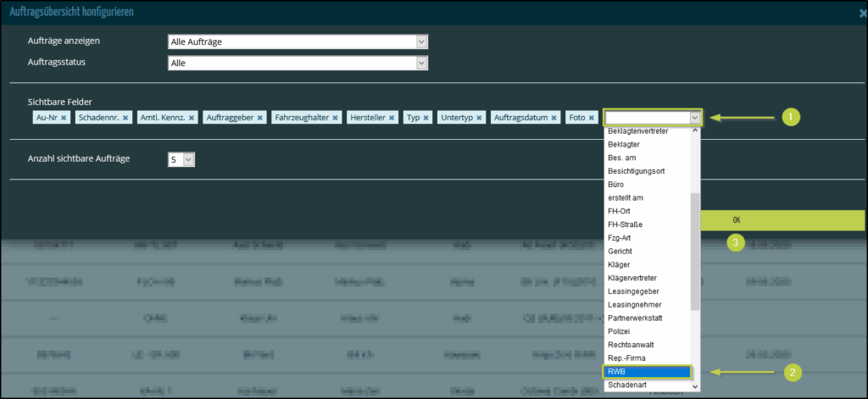The width and height of the screenshot is (868, 399).
Task: Open the Anzahl sichtbare Aufträge dropdown
Action: click(x=181, y=159)
